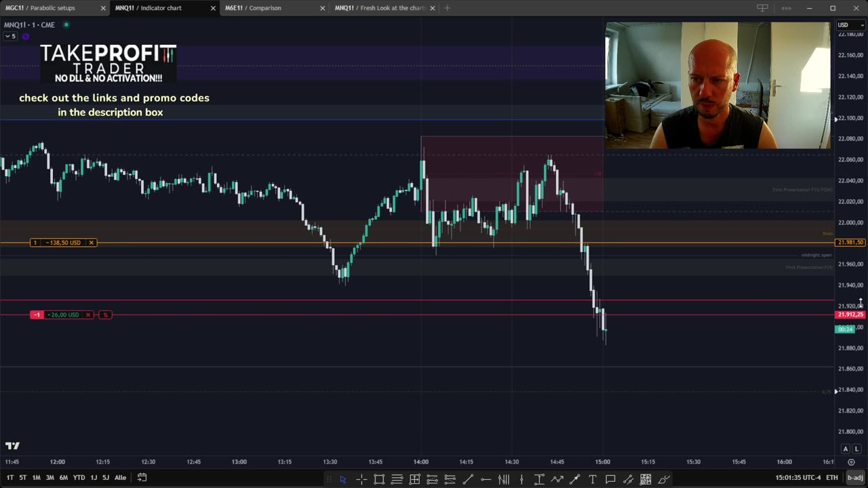868x488 pixels.
Task: Choose the price range measure tool
Action: coord(539,479)
